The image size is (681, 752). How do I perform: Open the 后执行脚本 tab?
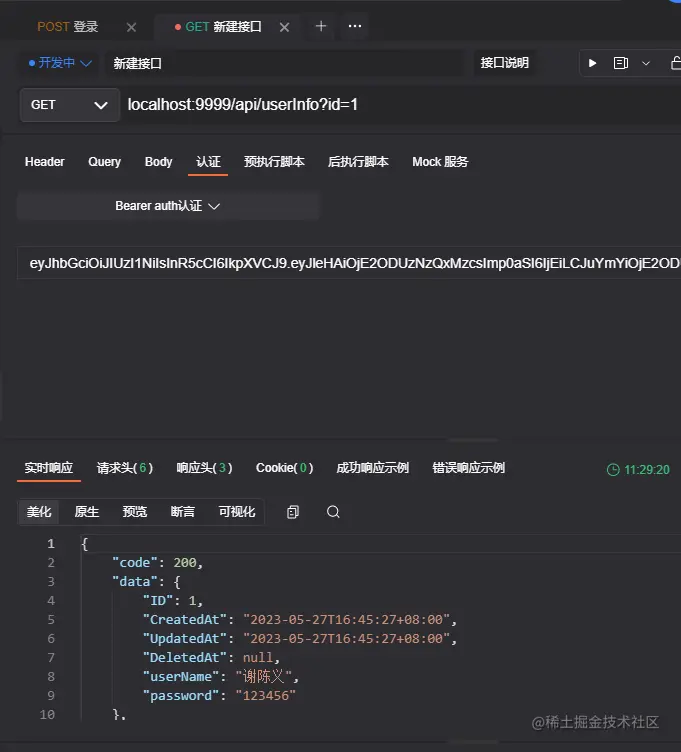(358, 162)
